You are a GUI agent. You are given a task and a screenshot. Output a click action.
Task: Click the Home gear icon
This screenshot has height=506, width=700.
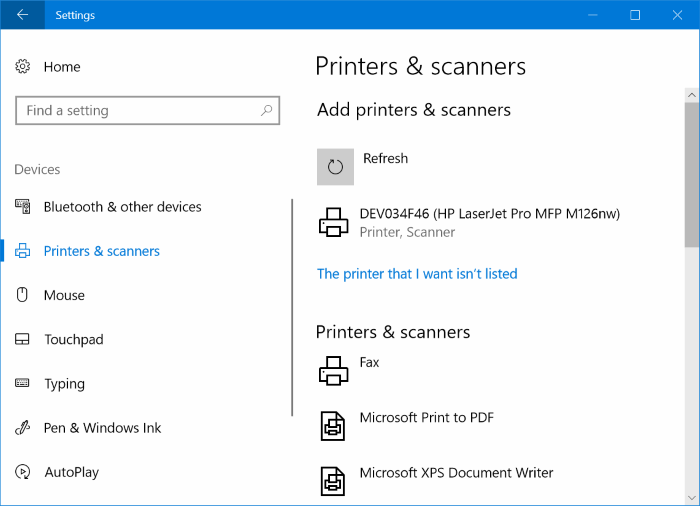(22, 67)
